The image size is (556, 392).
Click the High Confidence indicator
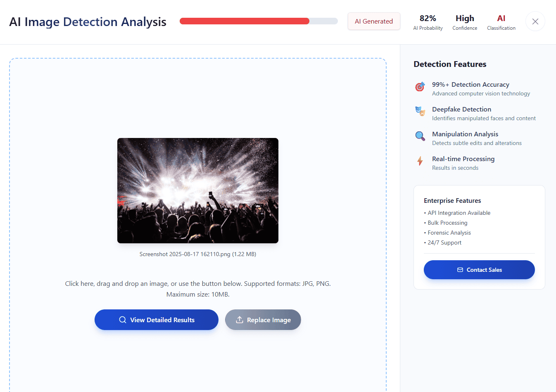click(x=465, y=22)
